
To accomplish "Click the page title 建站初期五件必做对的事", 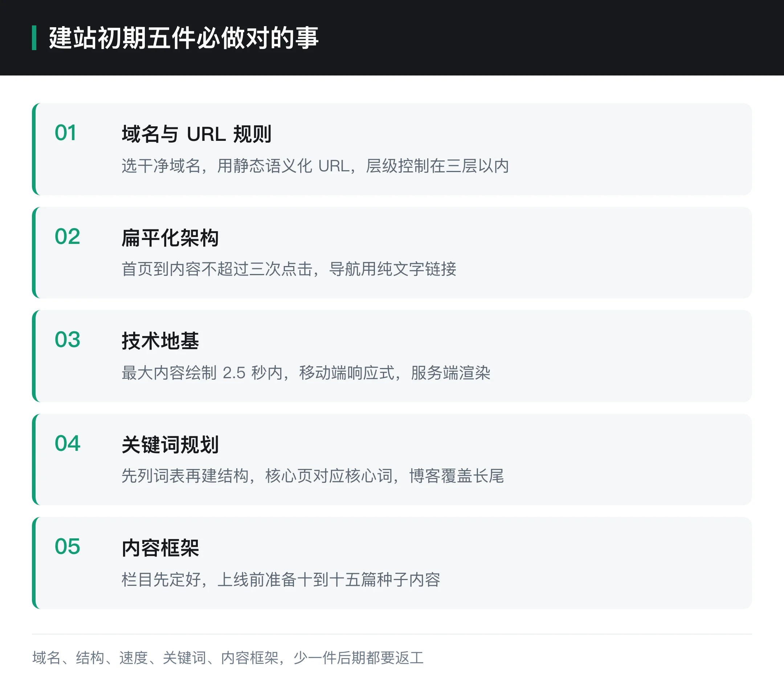I will [x=183, y=38].
